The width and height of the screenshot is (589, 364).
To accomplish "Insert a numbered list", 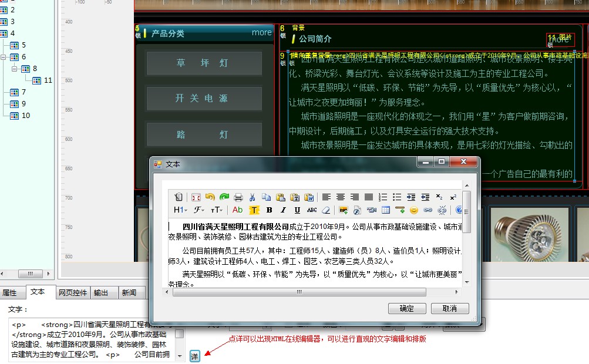I will pyautogui.click(x=383, y=197).
